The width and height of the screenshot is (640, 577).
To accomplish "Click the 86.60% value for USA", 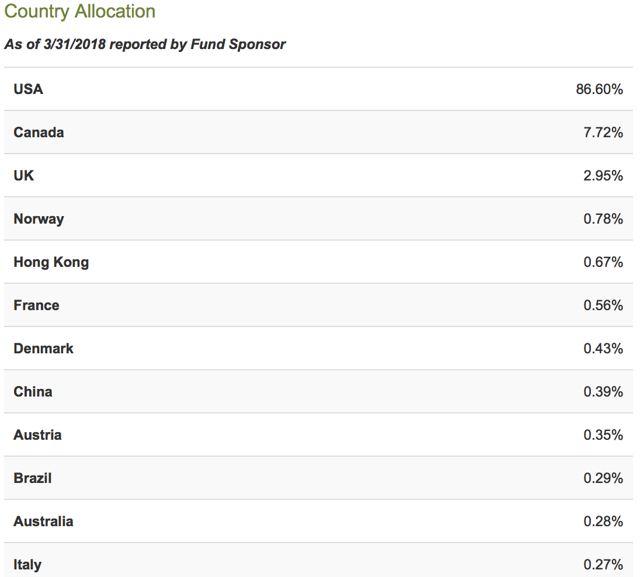I will point(599,89).
